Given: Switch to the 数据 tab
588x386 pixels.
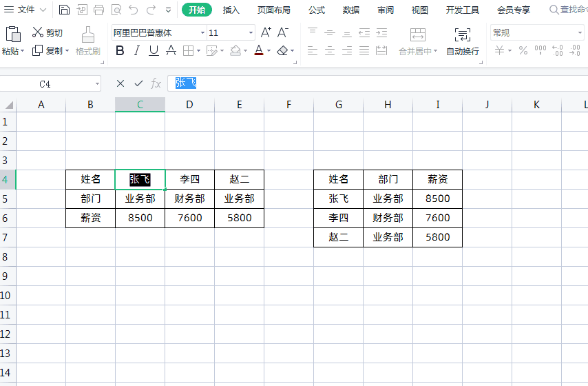Looking at the screenshot, I should point(351,10).
